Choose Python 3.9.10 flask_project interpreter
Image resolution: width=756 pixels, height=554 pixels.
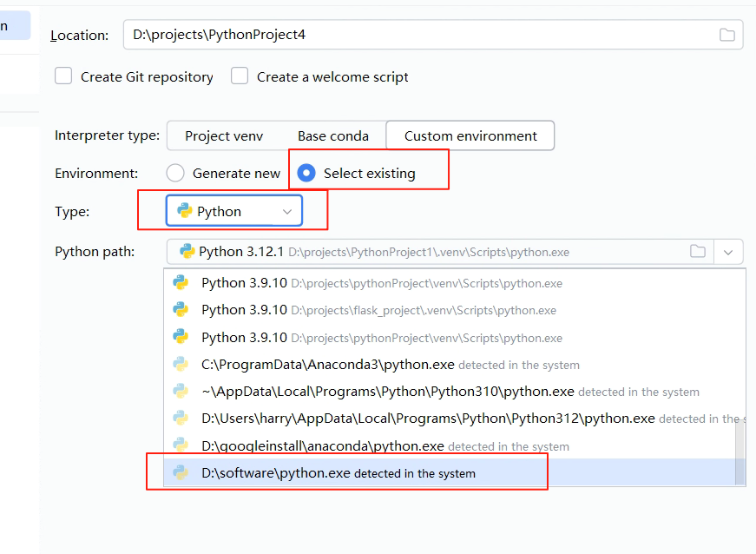pyautogui.click(x=453, y=310)
